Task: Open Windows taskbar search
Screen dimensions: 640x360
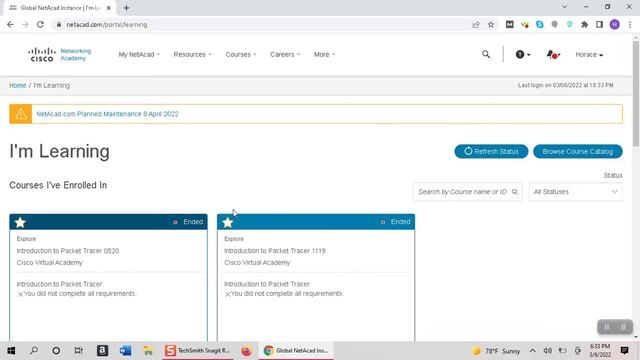Action: (34, 351)
